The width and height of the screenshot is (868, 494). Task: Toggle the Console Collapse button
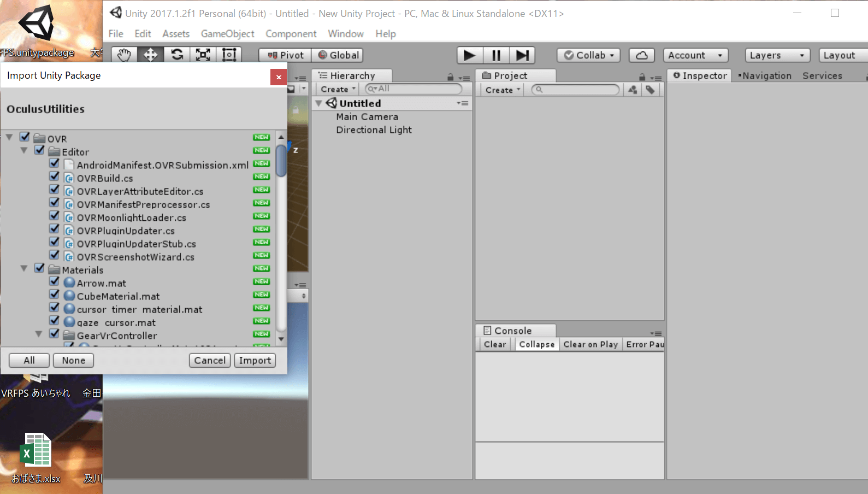click(x=537, y=344)
